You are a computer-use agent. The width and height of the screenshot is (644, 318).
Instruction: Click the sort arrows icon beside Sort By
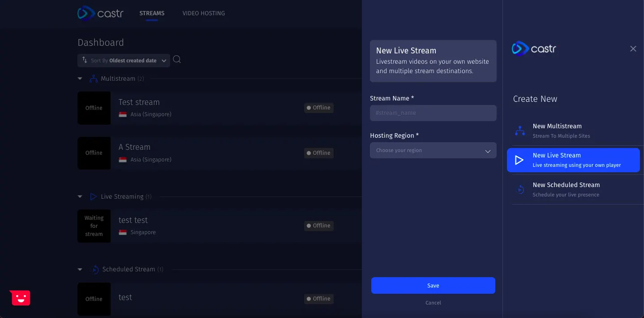pyautogui.click(x=85, y=60)
